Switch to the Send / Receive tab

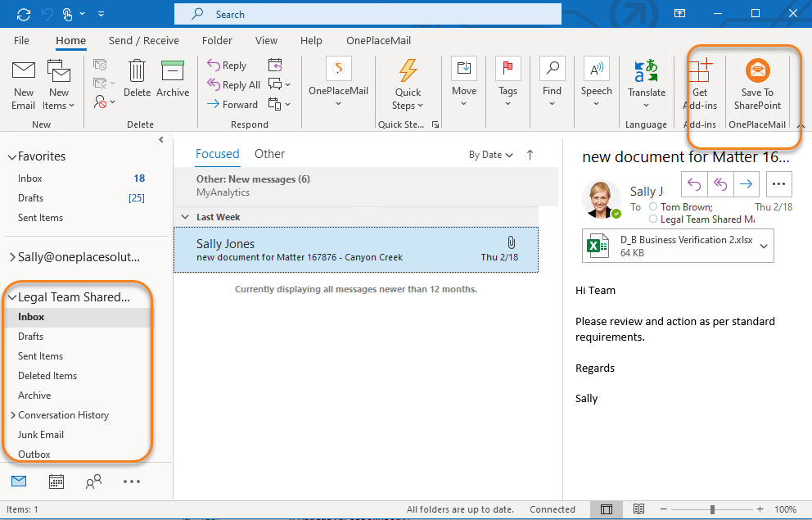143,40
